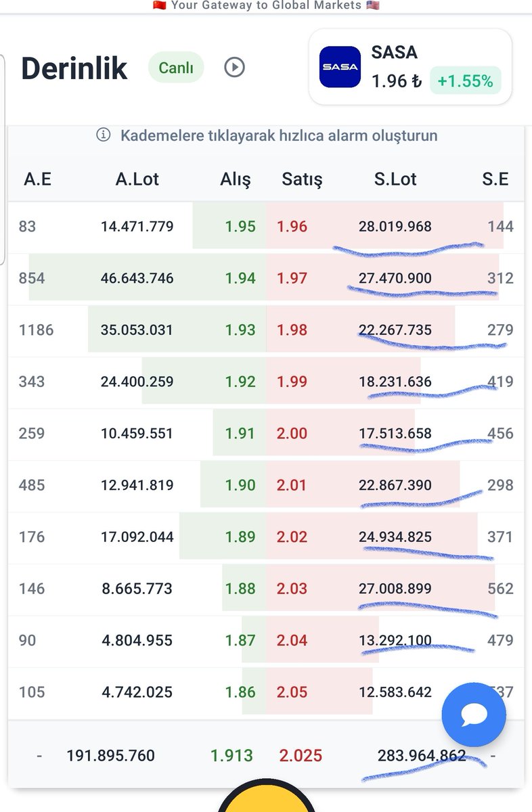
Task: Select bid price level 1.94
Action: coord(240,278)
